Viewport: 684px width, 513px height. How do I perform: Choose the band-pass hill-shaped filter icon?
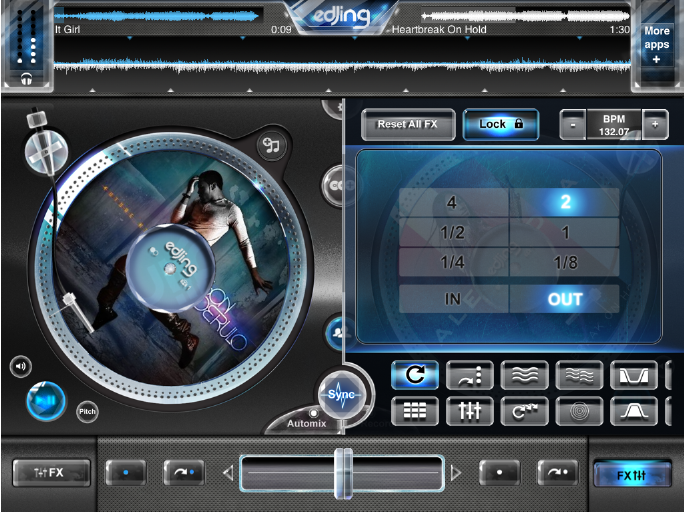(x=634, y=411)
